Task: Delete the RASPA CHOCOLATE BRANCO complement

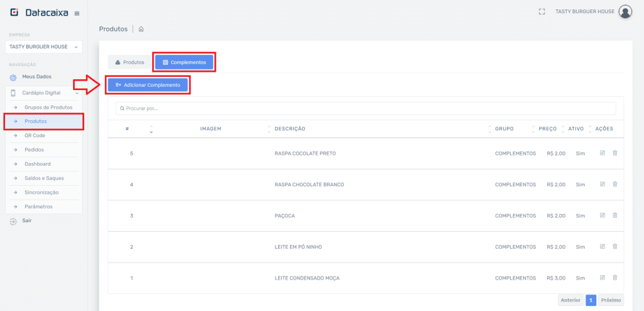Action: click(x=615, y=184)
